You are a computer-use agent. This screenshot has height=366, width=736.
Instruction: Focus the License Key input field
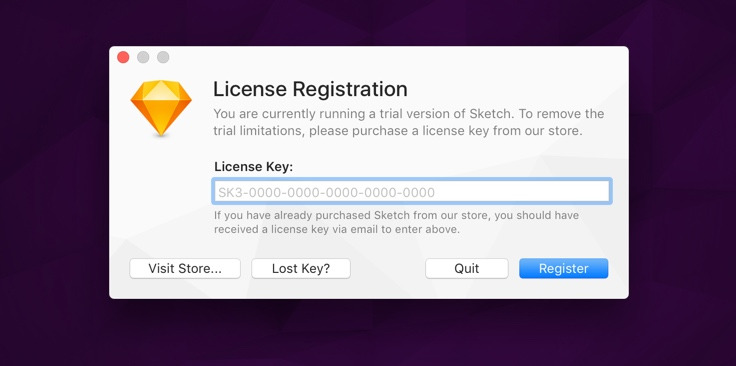click(412, 191)
